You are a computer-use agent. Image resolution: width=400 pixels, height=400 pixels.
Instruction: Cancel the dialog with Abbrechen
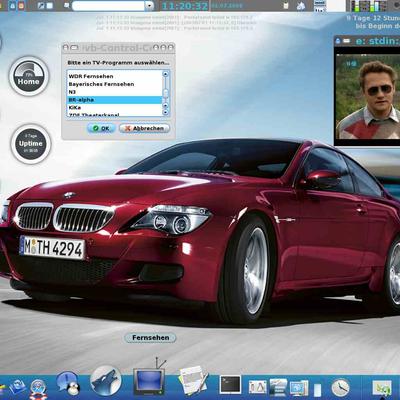click(144, 128)
